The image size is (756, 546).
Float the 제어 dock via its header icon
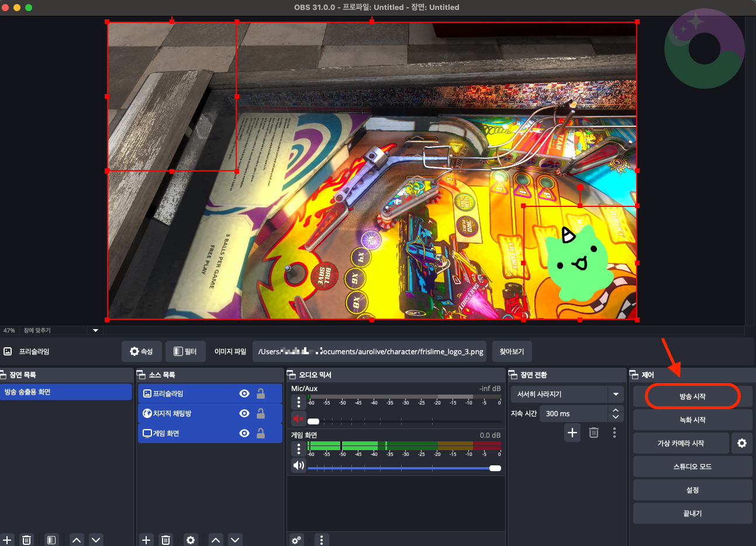tap(634, 375)
